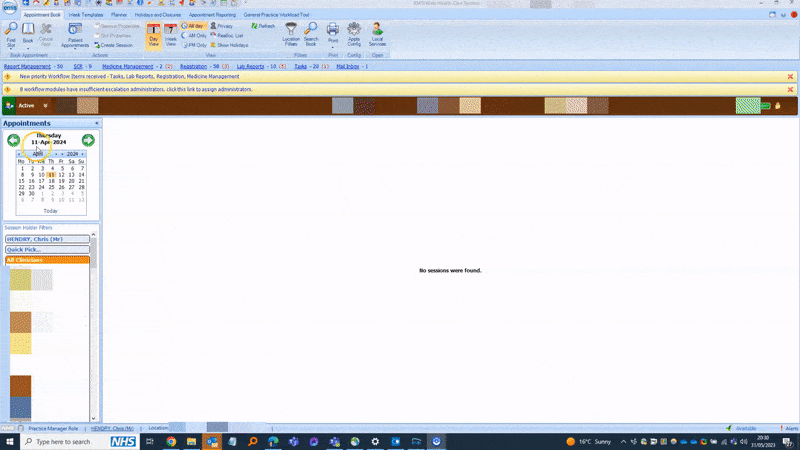800x450 pixels.
Task: Toggle Show Holidays
Action: 229,45
